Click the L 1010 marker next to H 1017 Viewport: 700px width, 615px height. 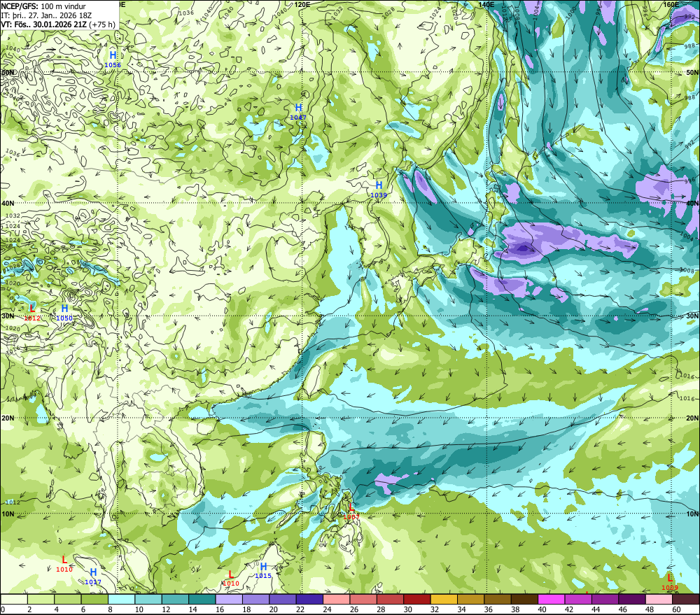tap(64, 563)
